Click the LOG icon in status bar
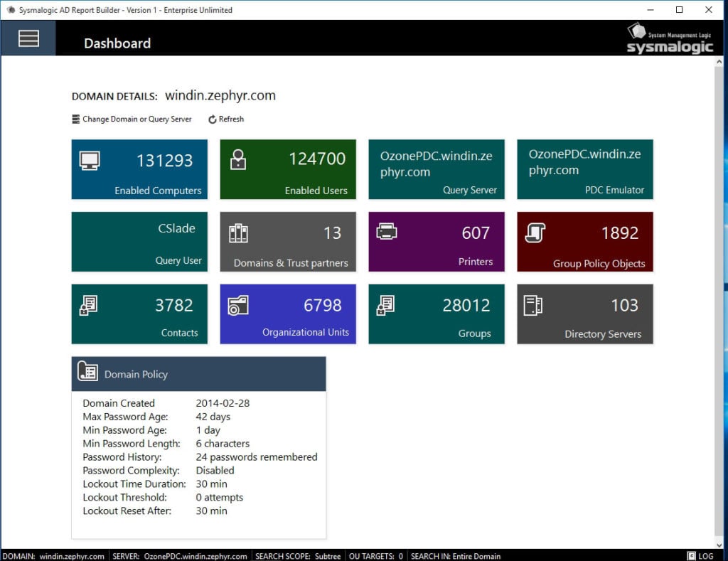 [691, 556]
